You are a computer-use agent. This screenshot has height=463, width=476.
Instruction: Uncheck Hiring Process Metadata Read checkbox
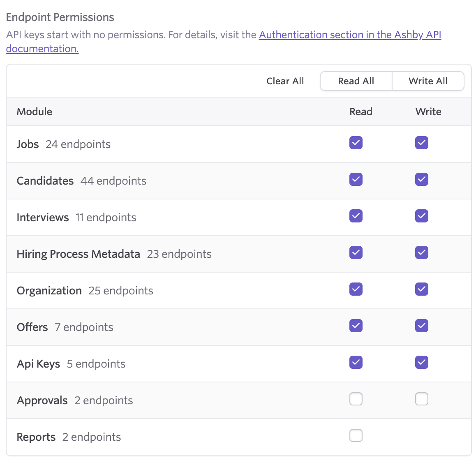356,252
